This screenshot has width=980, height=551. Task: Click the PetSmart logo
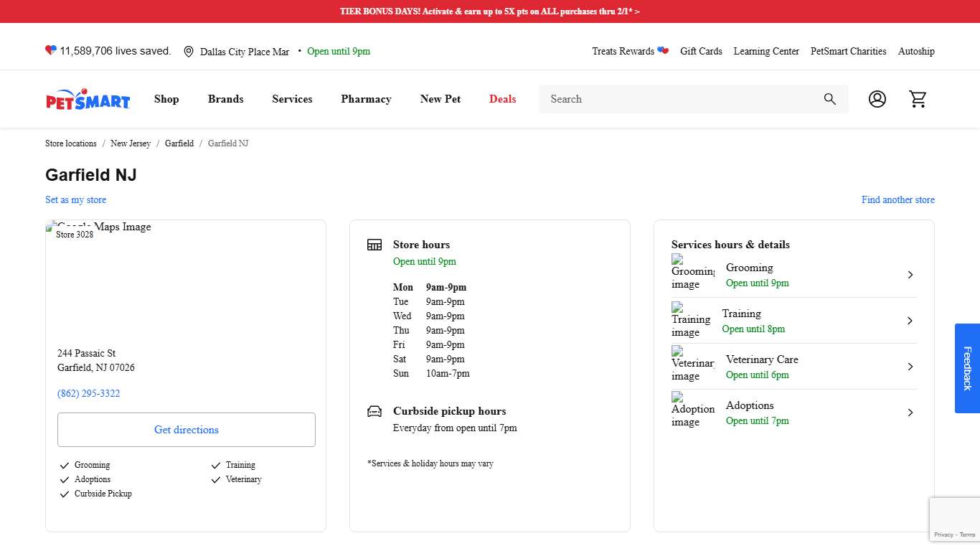click(88, 100)
